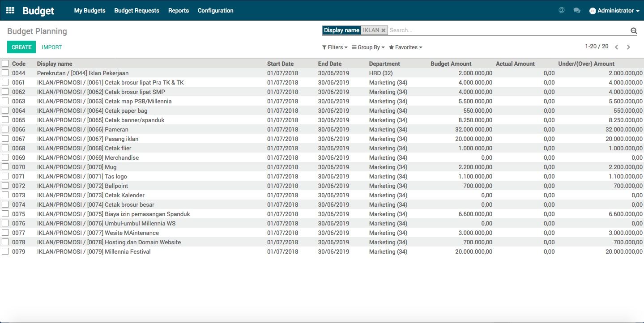Check the row with code 0061
The width and height of the screenshot is (644, 323).
[5, 82]
